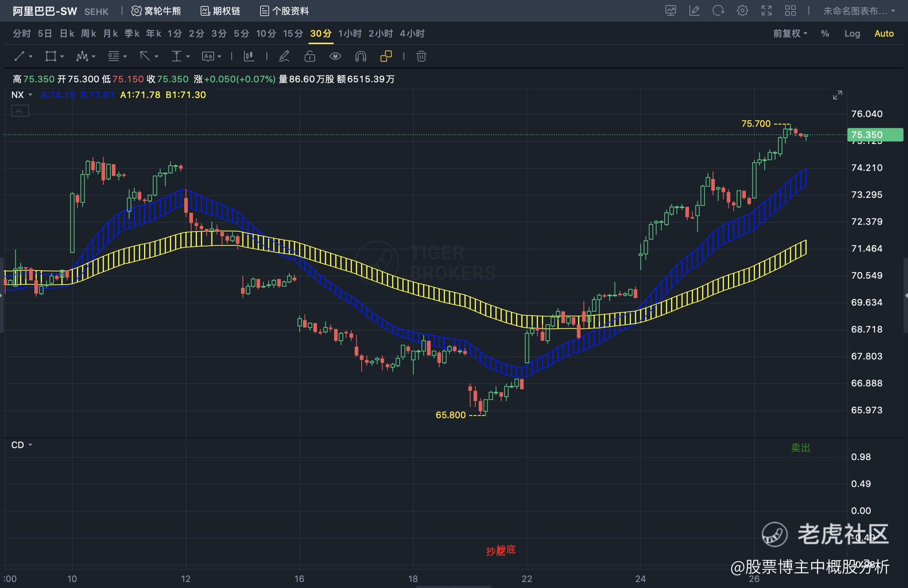The width and height of the screenshot is (908, 588).
Task: Toggle Auto scale mode
Action: [884, 34]
